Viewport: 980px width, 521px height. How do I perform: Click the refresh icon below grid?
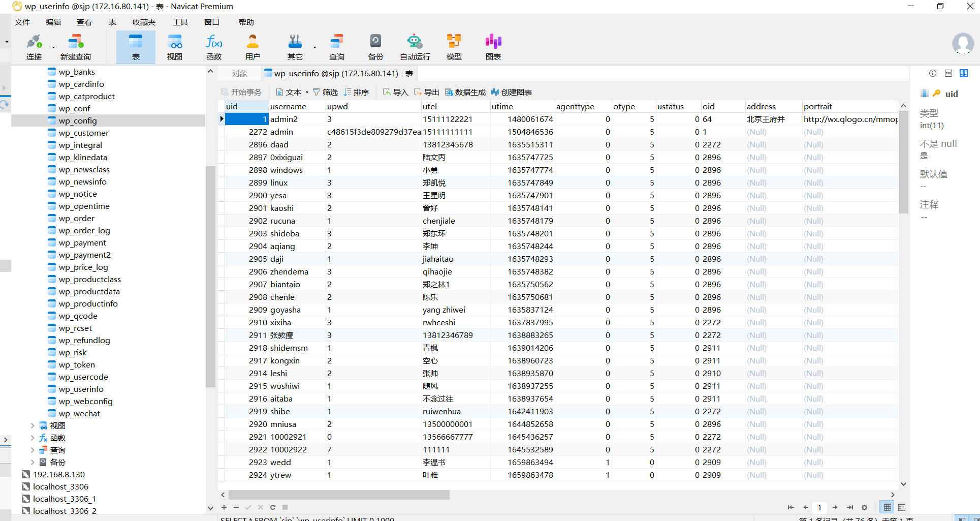tap(273, 507)
